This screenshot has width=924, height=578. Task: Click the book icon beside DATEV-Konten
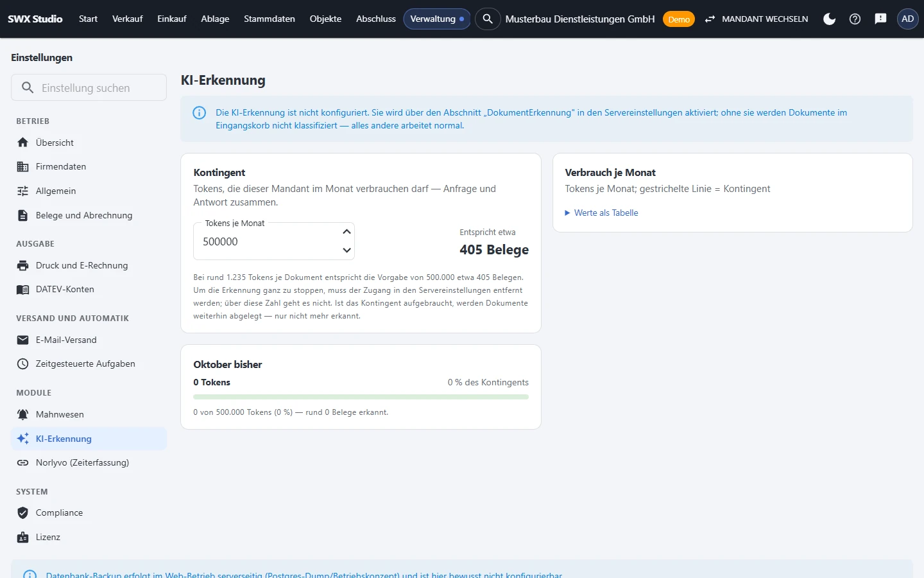tap(23, 289)
